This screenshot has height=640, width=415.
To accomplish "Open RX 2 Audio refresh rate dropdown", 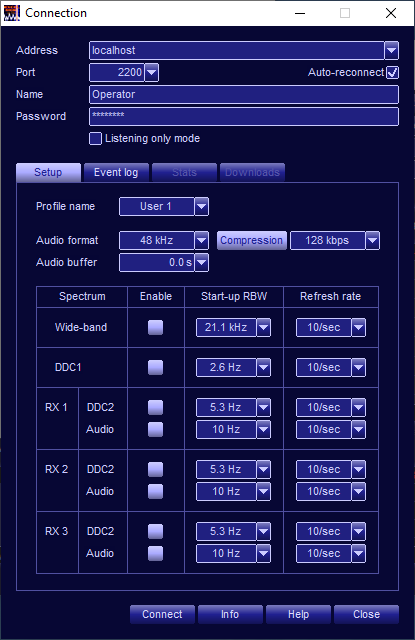I will coord(359,491).
